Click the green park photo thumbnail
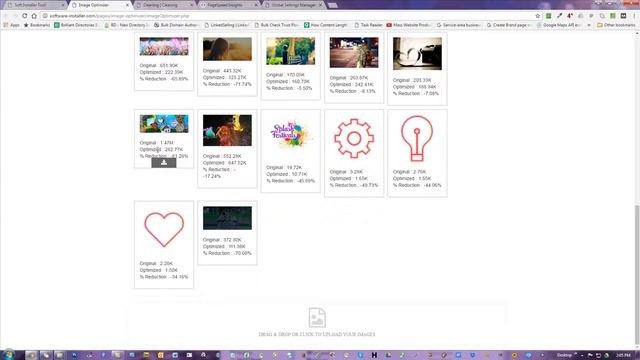The height and width of the screenshot is (360, 640). coord(291,51)
